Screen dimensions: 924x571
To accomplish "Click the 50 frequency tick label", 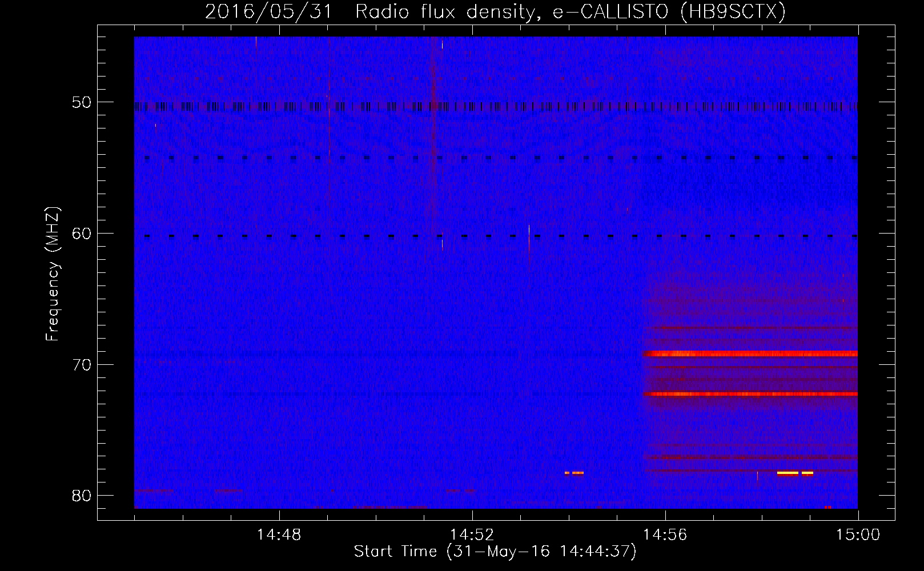I will click(81, 102).
